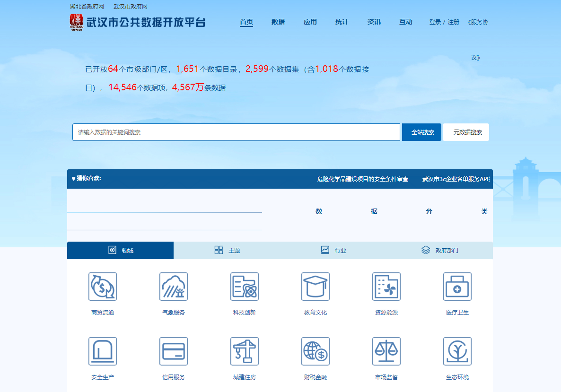The width and height of the screenshot is (561, 392).
Task: Switch to the 政府部门 tab
Action: [x=439, y=250]
